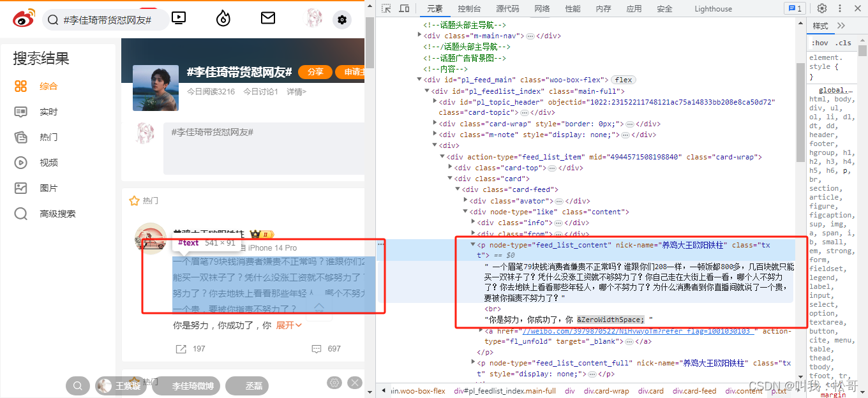Click the messages issues badge showing 1
Viewport: 868px width, 398px height.
pos(795,8)
